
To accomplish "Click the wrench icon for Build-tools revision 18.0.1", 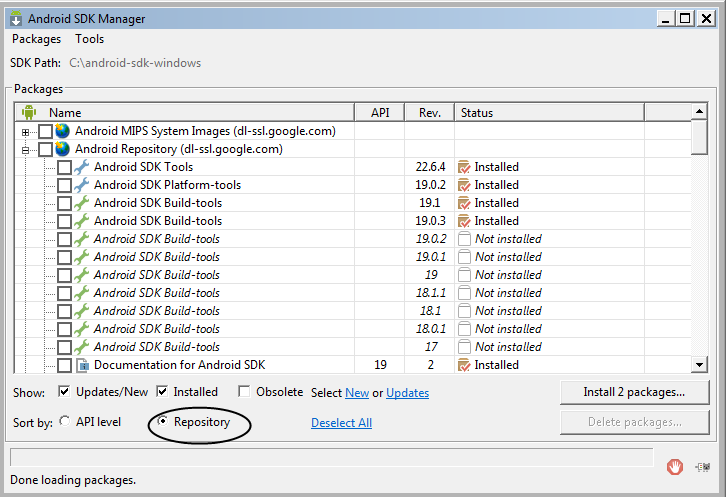I will (81, 329).
